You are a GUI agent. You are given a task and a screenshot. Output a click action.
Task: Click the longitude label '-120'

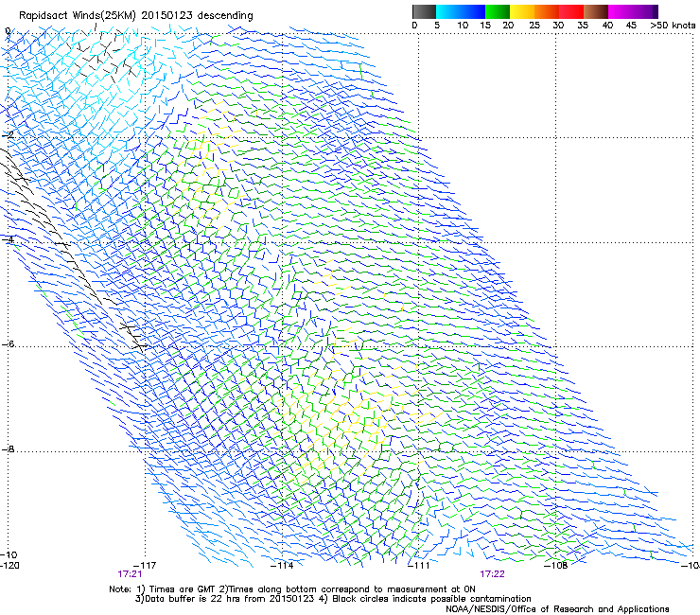pyautogui.click(x=9, y=566)
